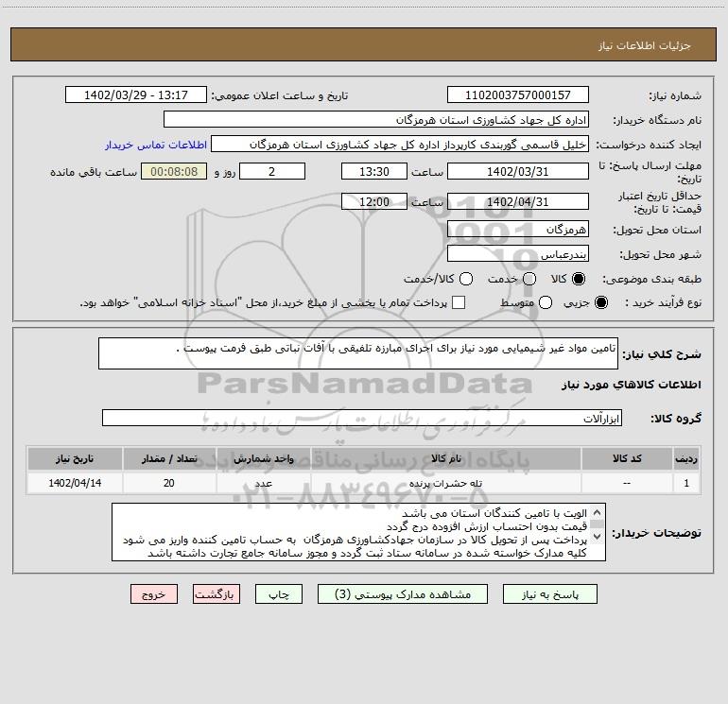Viewport: 728px width, 704px height.
Task: Click the response deadline date 1402/03/31
Action: tap(518, 172)
